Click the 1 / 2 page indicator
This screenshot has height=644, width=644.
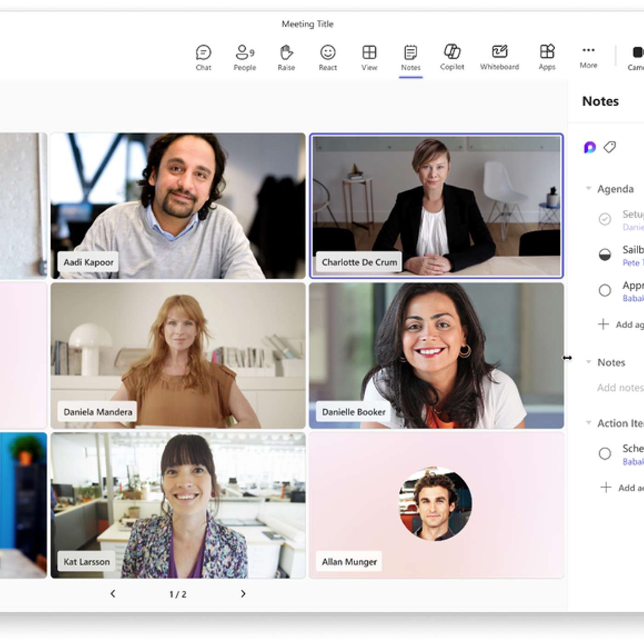click(x=178, y=594)
